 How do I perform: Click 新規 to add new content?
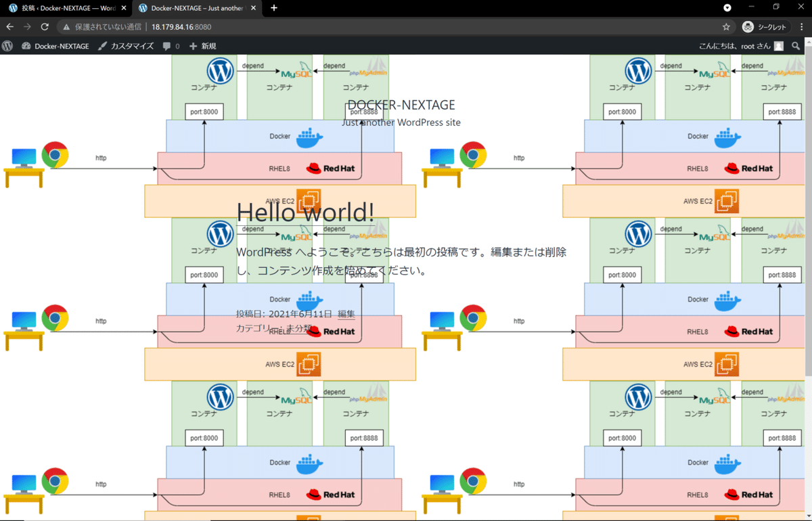click(202, 46)
